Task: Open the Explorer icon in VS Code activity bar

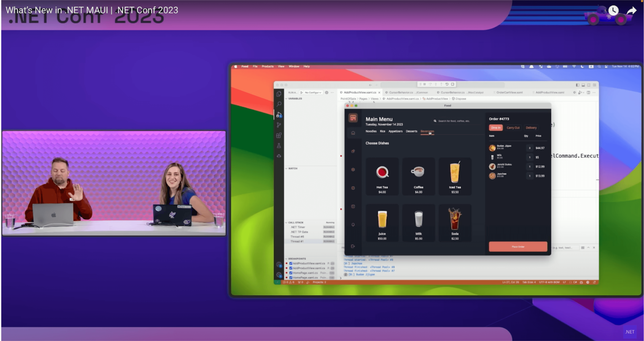Action: tap(279, 94)
